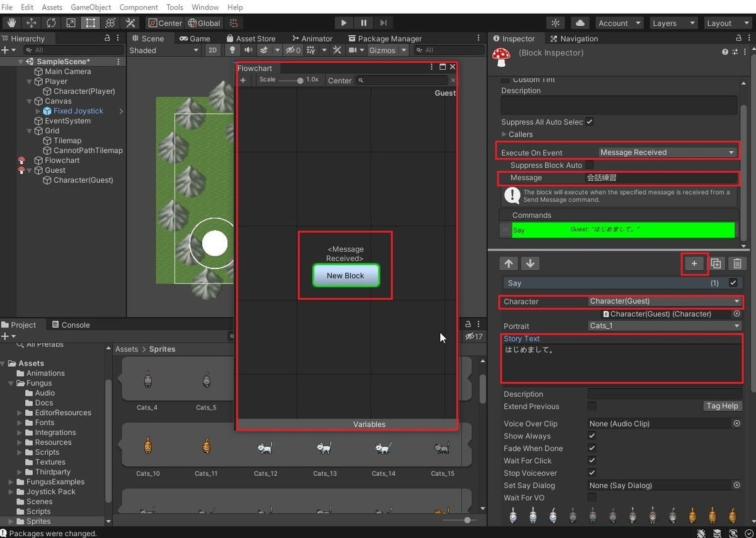Collapse the Player object in Hierarchy
Screen dimensions: 756x538
click(x=30, y=81)
